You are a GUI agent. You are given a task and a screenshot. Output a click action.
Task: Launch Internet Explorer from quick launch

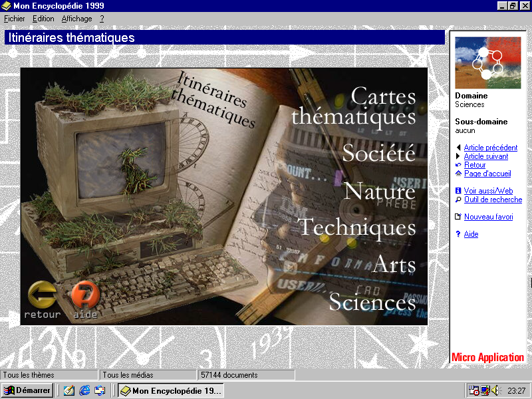click(84, 390)
